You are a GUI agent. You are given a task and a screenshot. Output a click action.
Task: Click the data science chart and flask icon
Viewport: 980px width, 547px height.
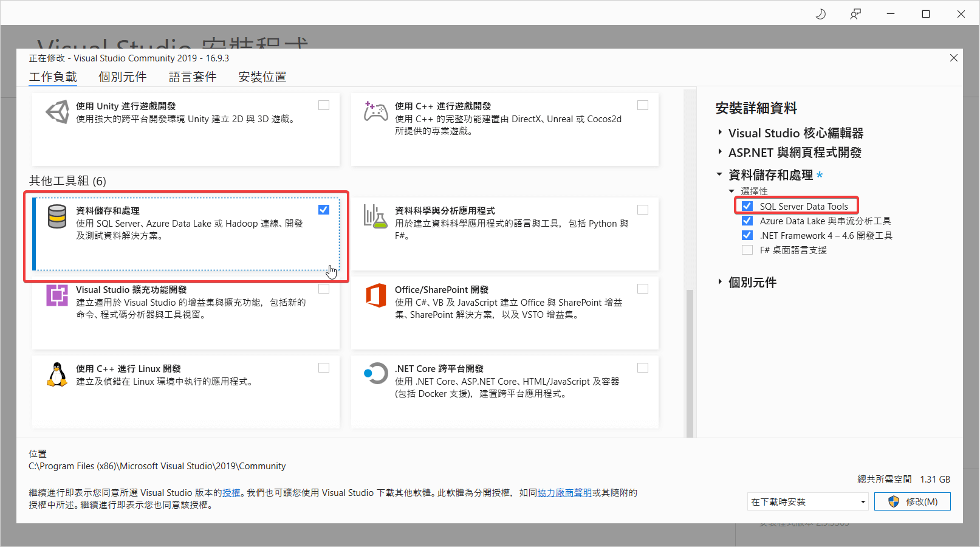click(375, 216)
